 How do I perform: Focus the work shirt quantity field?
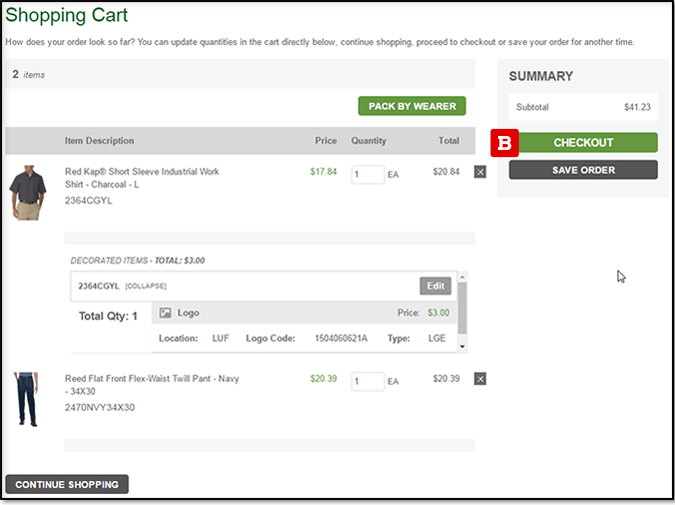367,174
